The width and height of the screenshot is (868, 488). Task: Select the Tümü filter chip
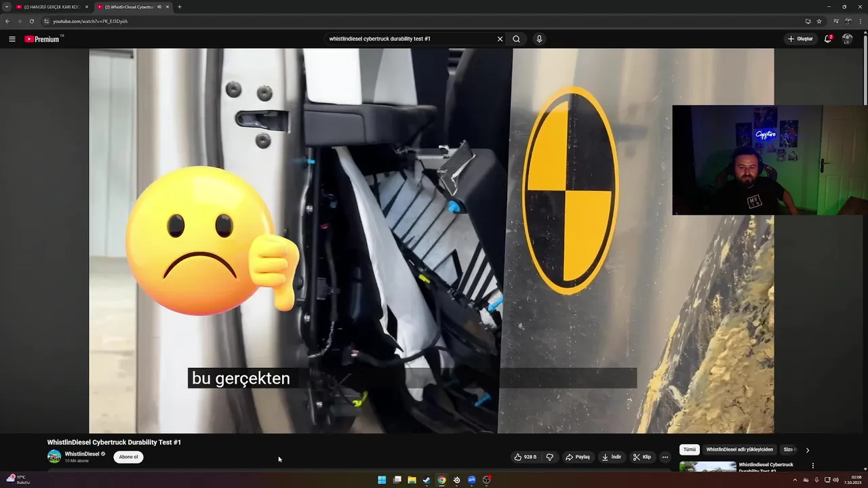click(689, 449)
